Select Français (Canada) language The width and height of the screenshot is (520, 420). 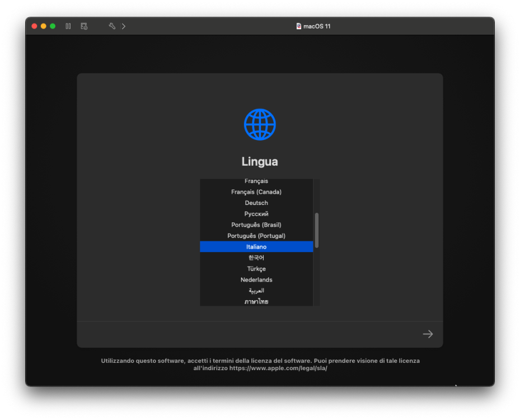256,192
